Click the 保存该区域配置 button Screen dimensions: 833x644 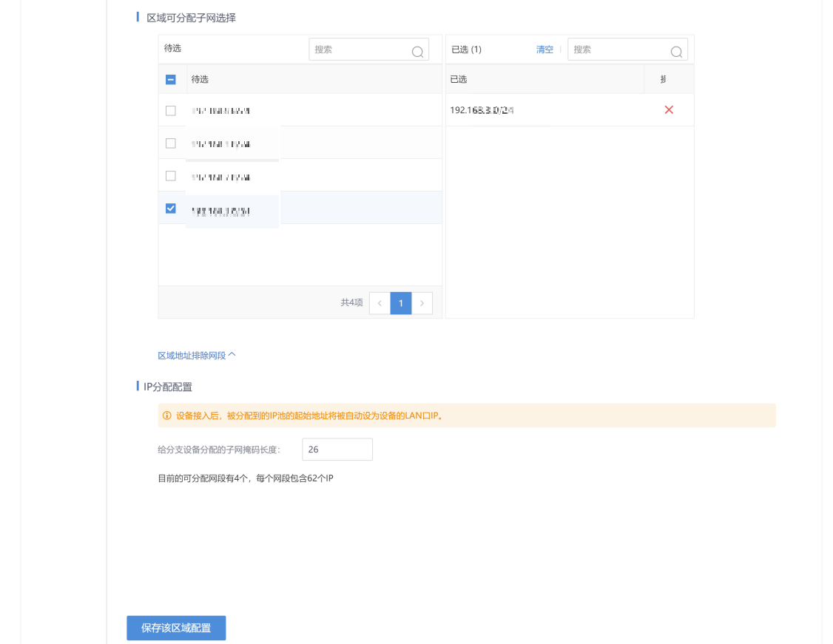click(x=176, y=628)
